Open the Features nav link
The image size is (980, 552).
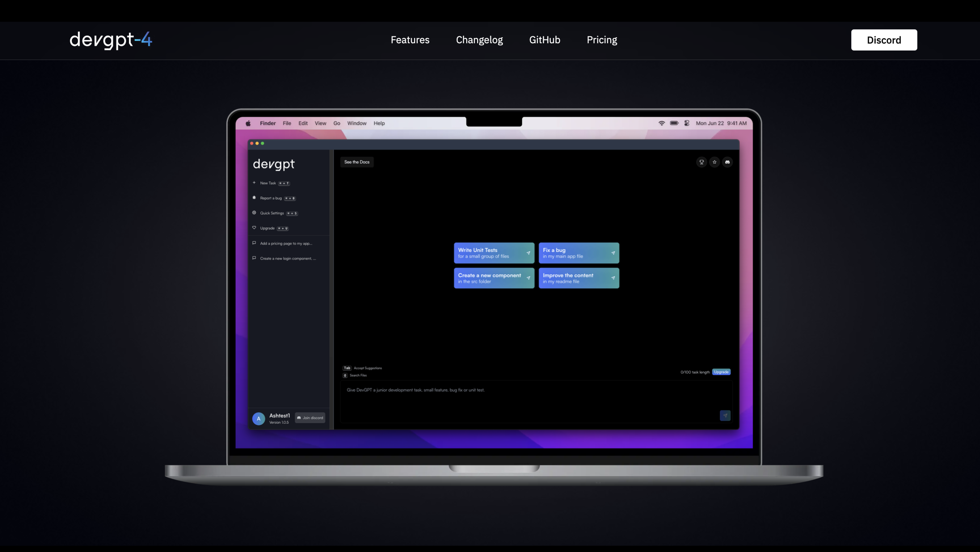[410, 40]
